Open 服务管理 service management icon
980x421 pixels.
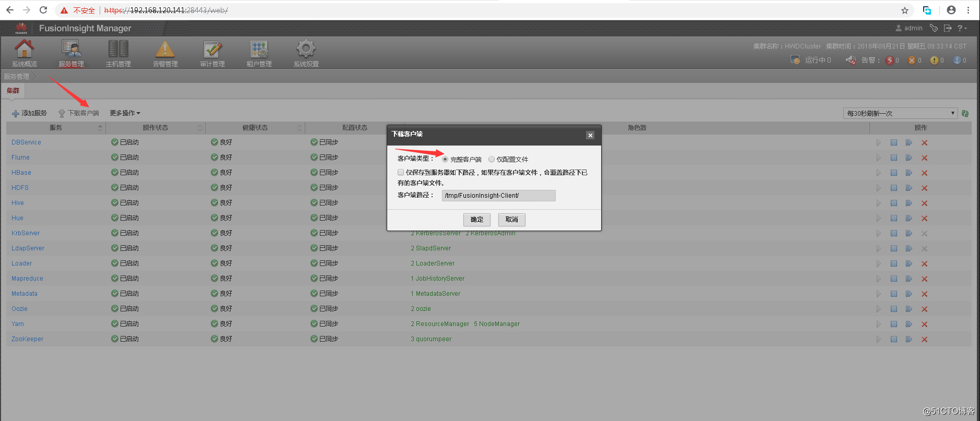click(x=71, y=49)
